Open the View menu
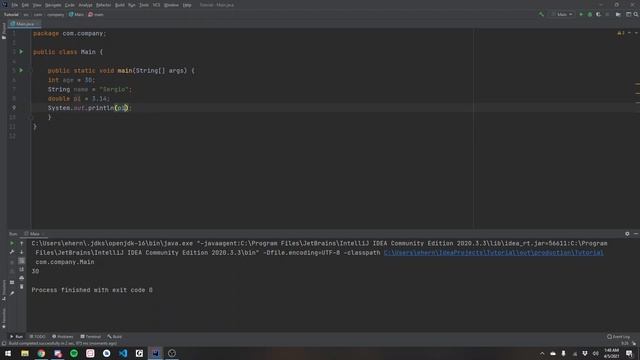Viewport: 640px width, 360px height. [x=37, y=5]
